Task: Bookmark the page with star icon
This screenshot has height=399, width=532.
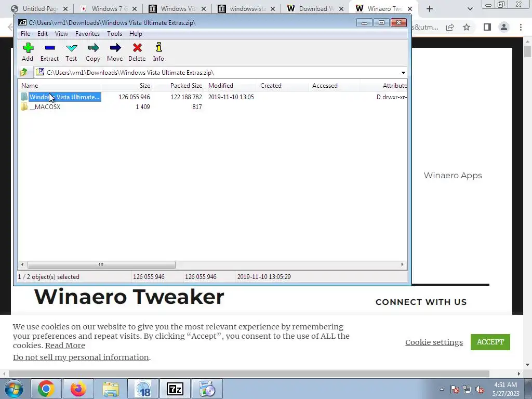Action: (467, 27)
